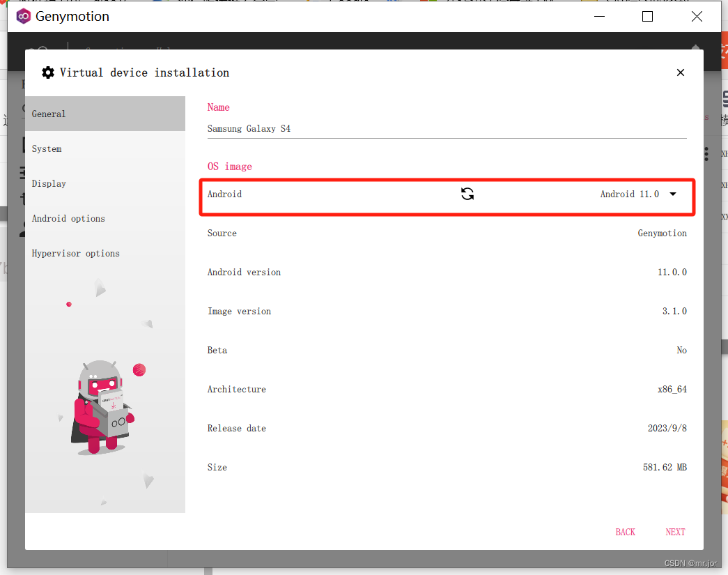
Task: Open the Display tab
Action: pyautogui.click(x=105, y=183)
